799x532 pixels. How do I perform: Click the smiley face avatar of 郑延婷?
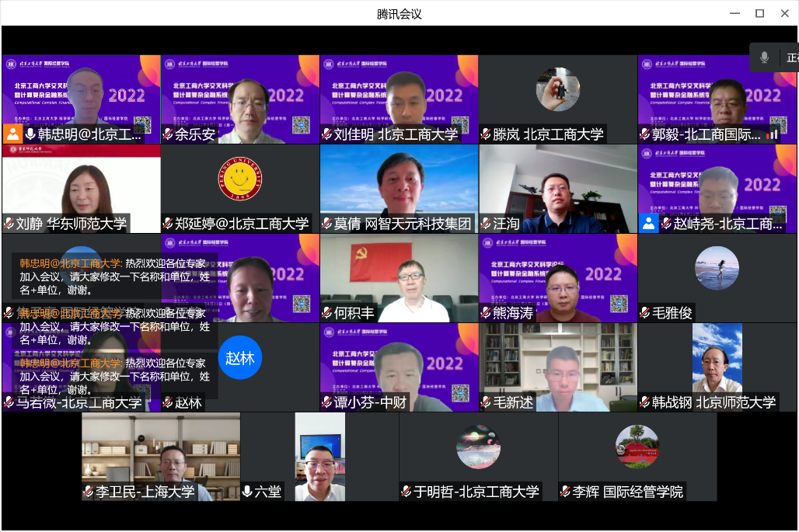tap(240, 179)
